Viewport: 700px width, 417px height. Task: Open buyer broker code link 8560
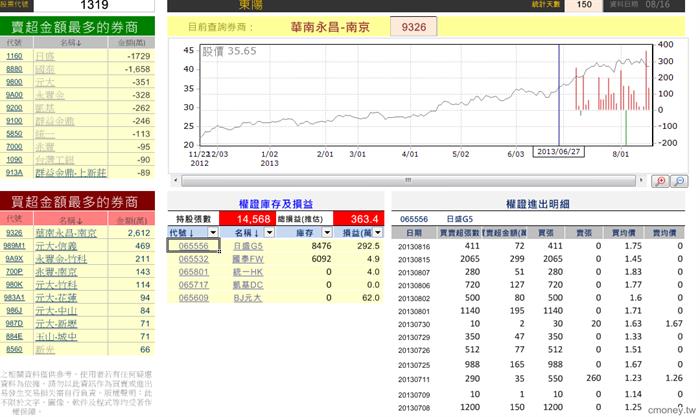click(x=14, y=350)
